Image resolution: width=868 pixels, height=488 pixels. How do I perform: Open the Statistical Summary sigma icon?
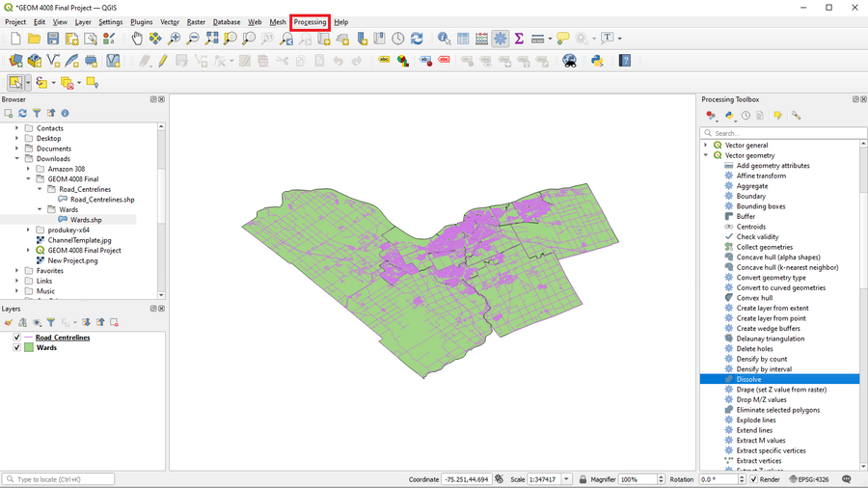tap(519, 39)
